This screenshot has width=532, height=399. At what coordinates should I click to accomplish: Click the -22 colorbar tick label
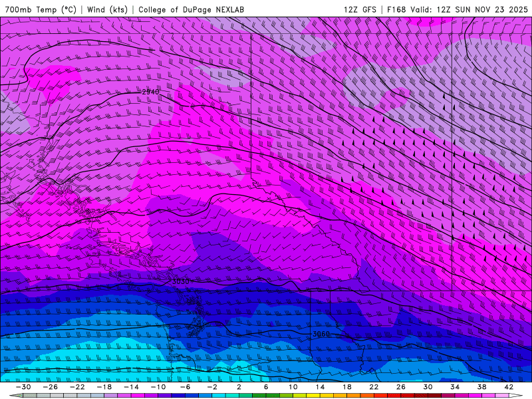click(x=77, y=387)
